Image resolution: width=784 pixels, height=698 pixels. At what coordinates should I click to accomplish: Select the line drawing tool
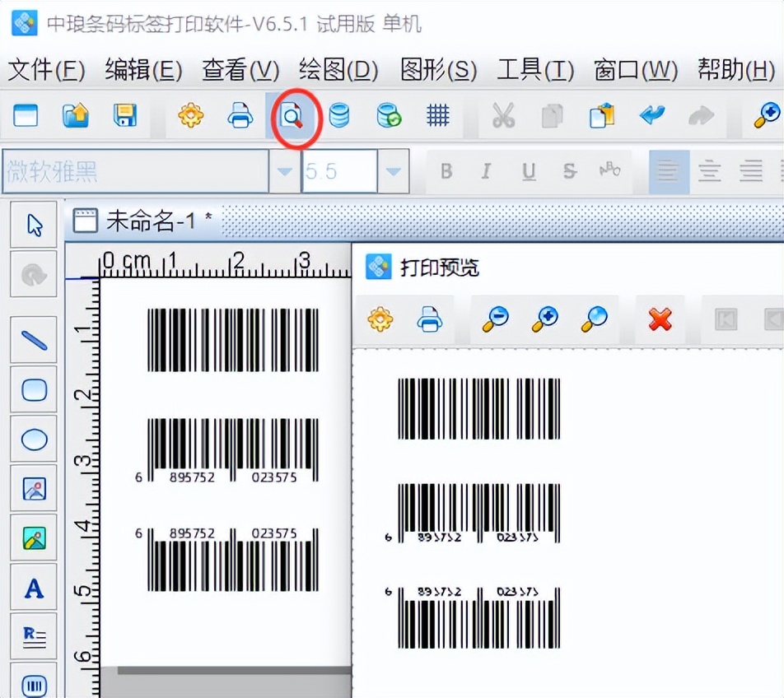coord(35,340)
